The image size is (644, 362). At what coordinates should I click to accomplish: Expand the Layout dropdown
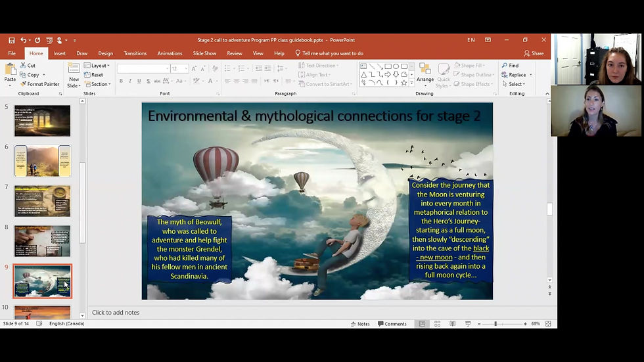(x=99, y=66)
